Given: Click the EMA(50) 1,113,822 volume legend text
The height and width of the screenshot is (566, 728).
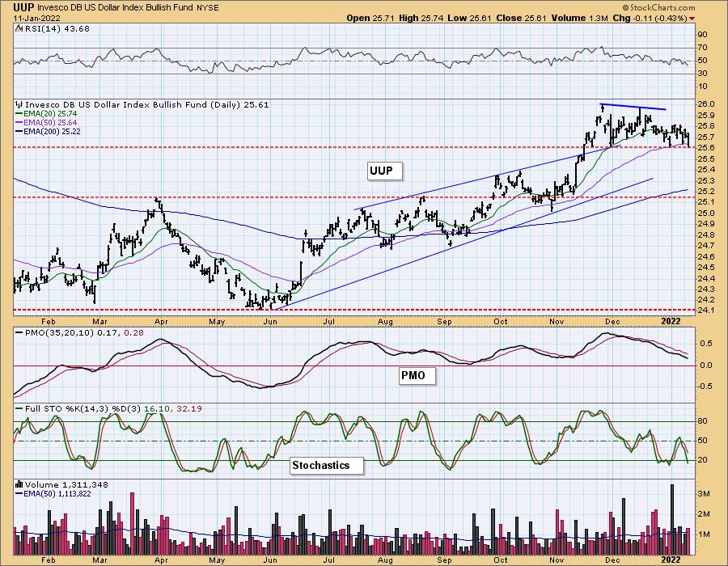Looking at the screenshot, I should tap(57, 493).
